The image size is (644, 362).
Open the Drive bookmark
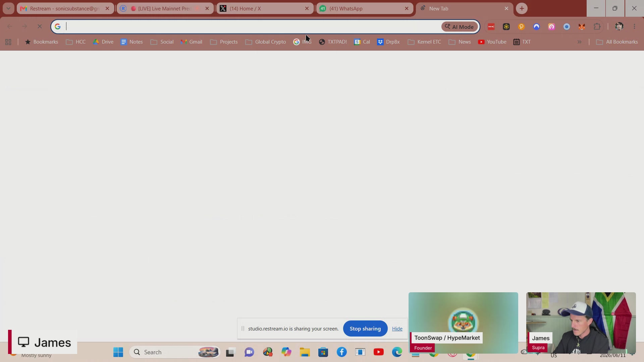pos(103,42)
